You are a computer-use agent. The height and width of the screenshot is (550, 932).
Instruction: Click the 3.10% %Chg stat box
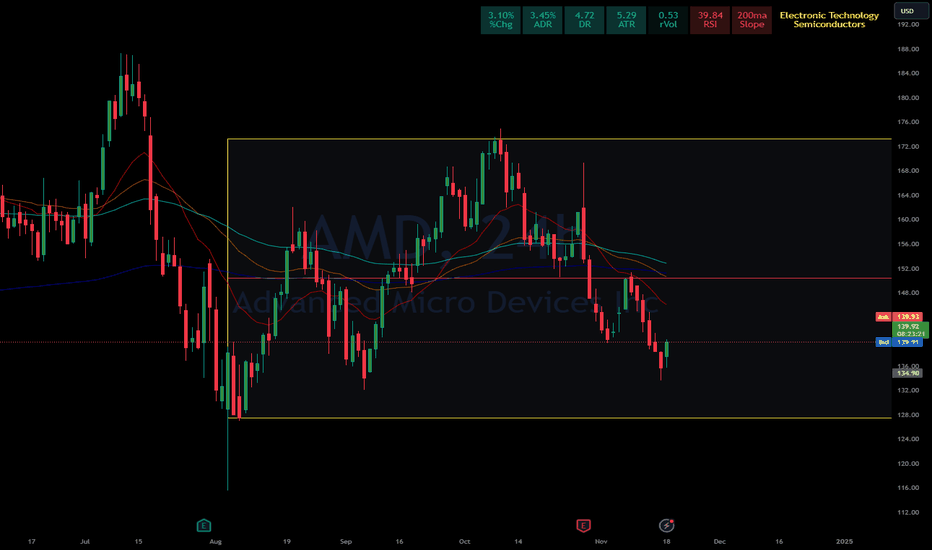pyautogui.click(x=501, y=20)
